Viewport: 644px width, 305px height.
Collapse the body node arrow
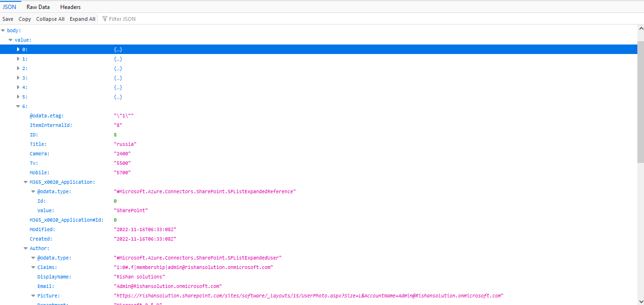3,30
